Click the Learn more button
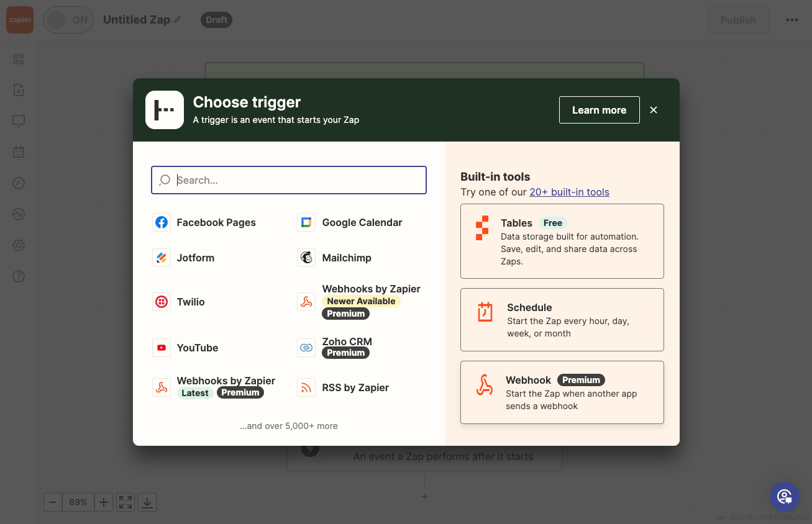The height and width of the screenshot is (524, 812). point(599,110)
